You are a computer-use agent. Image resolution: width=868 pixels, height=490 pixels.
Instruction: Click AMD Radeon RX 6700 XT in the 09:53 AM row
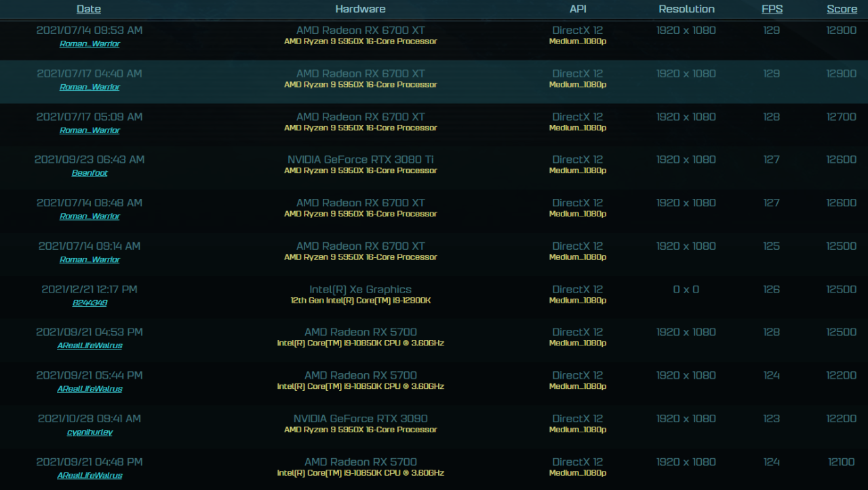pos(360,31)
